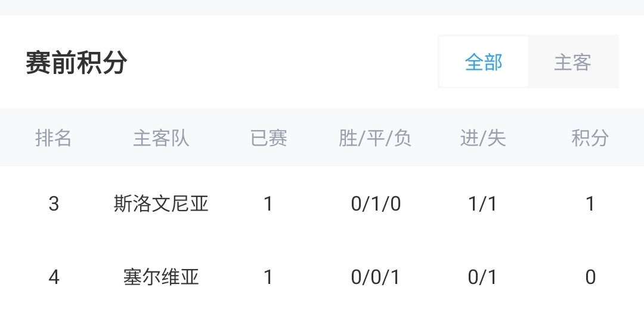This screenshot has height=309, width=644.
Task: Select 斯洛文尼亚's 0/1/0 win-draw-loss record
Action: coord(376,204)
